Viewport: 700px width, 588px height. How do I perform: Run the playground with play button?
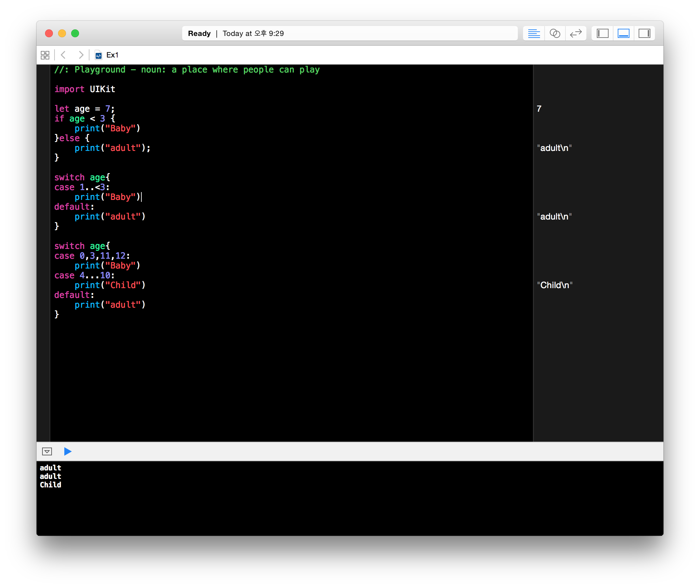pyautogui.click(x=68, y=451)
